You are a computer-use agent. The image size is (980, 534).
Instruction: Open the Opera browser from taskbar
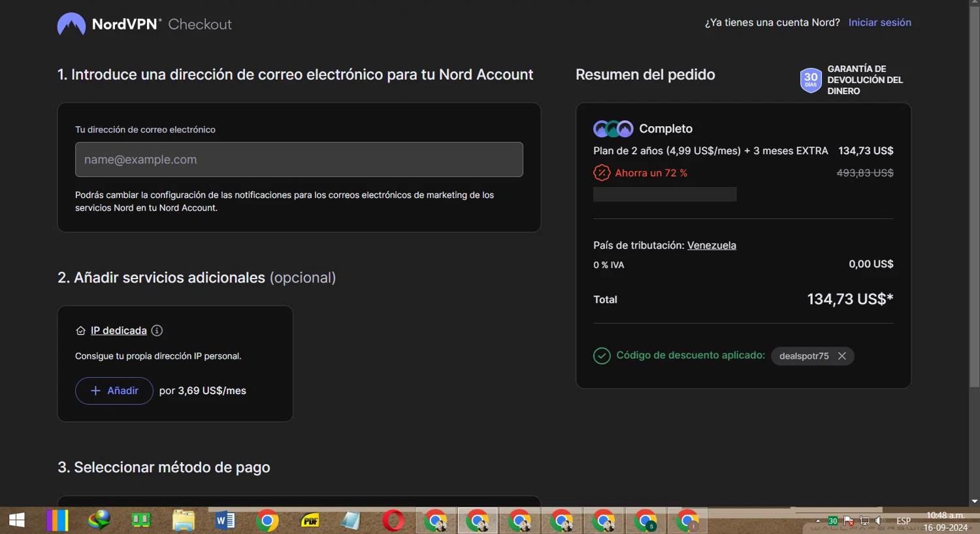click(393, 521)
